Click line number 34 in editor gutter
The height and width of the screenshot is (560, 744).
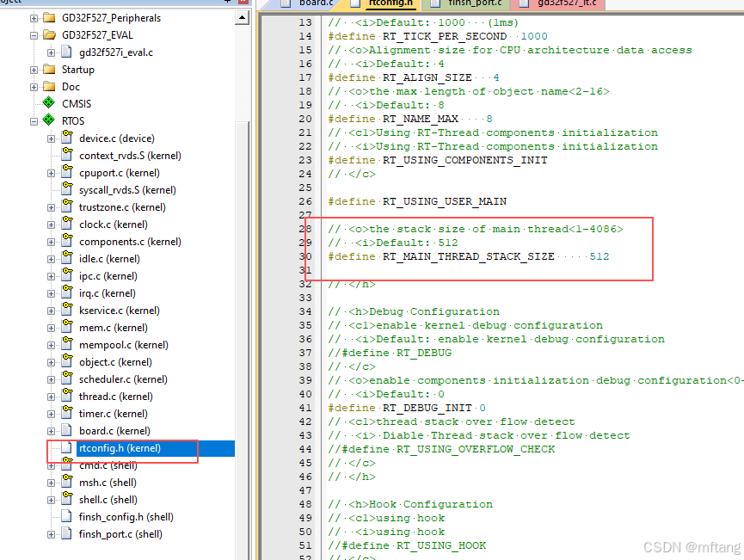[305, 311]
